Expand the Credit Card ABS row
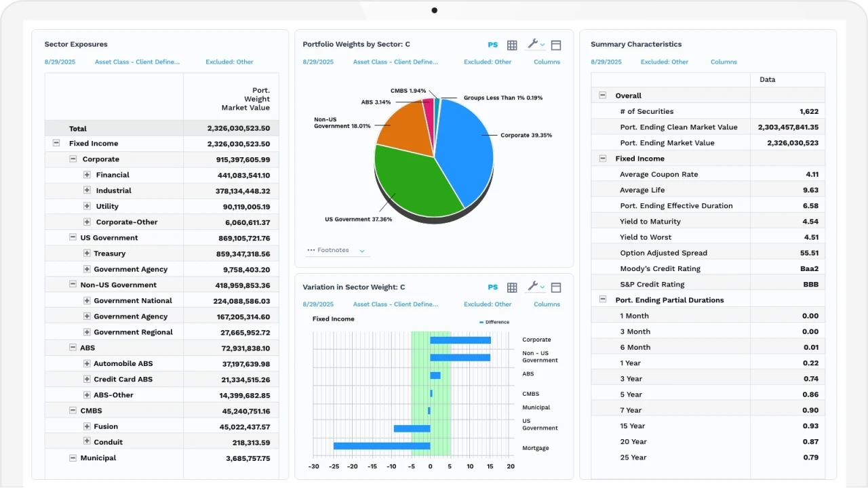Screen dimensions: 868x488 tap(87, 379)
